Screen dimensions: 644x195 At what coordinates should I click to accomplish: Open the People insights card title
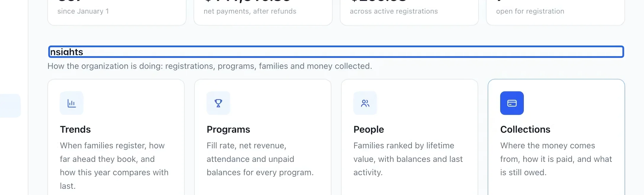click(x=368, y=129)
